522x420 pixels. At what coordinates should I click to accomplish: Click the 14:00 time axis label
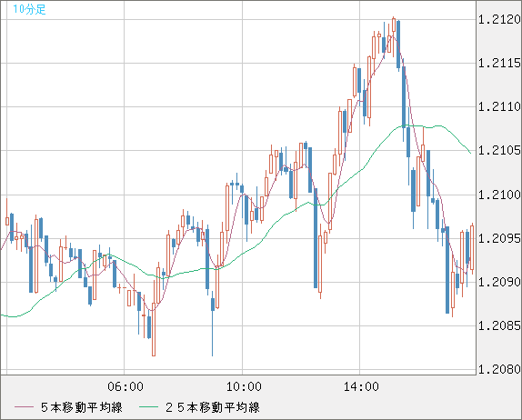[x=361, y=386]
